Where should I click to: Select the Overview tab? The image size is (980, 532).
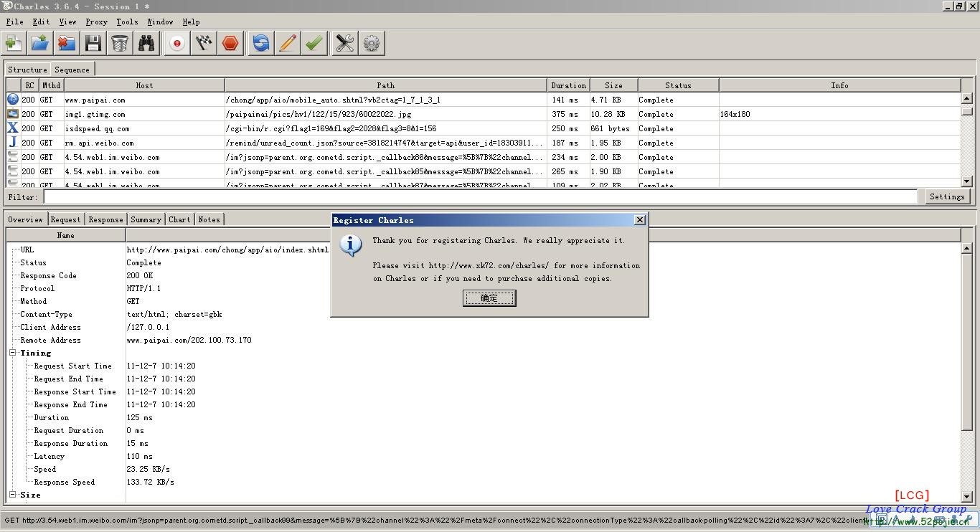(x=26, y=219)
